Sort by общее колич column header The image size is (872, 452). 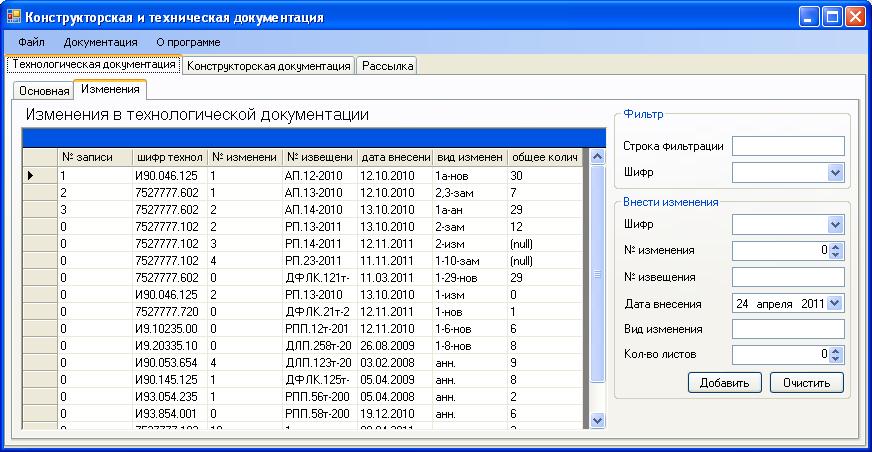point(545,157)
